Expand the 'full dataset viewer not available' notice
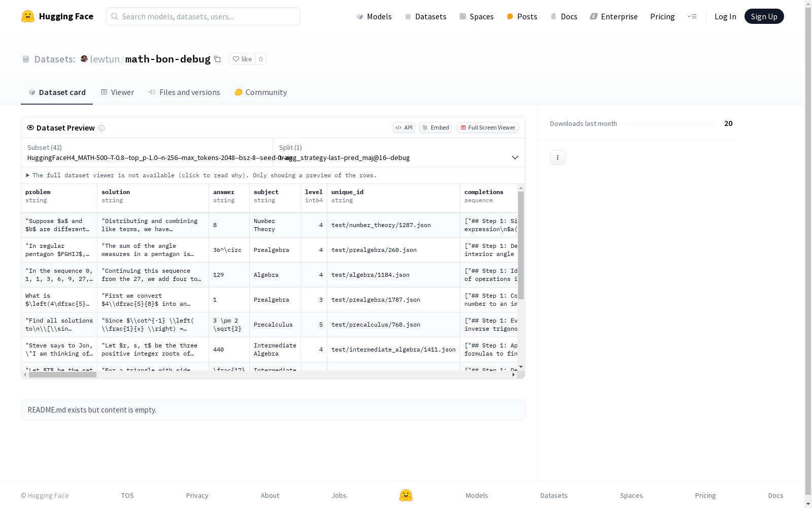Image resolution: width=812 pixels, height=508 pixels. click(x=201, y=175)
